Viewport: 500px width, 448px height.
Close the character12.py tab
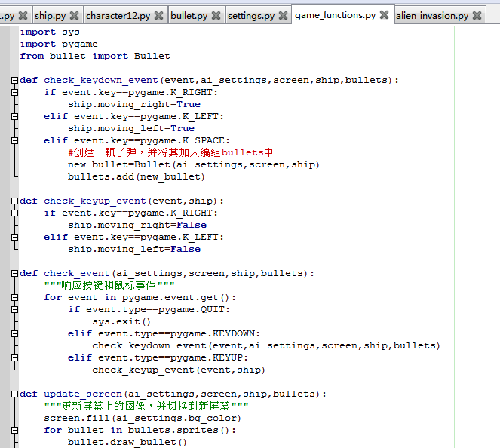158,15
